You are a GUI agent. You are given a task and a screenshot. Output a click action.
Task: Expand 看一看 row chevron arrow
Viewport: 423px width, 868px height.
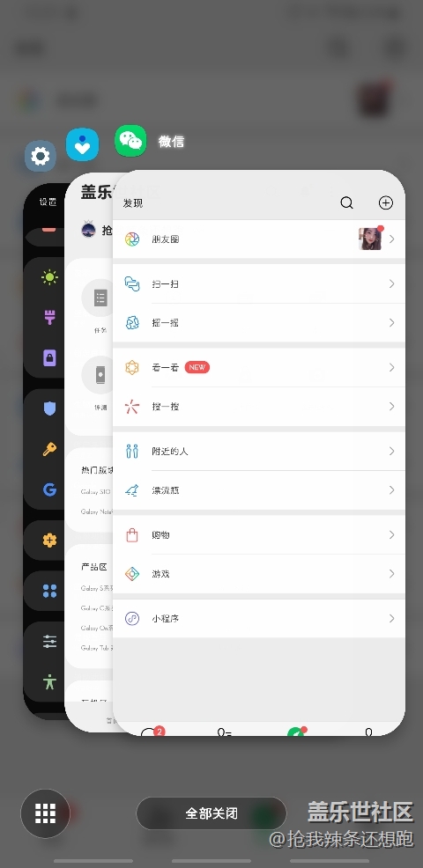tap(391, 368)
